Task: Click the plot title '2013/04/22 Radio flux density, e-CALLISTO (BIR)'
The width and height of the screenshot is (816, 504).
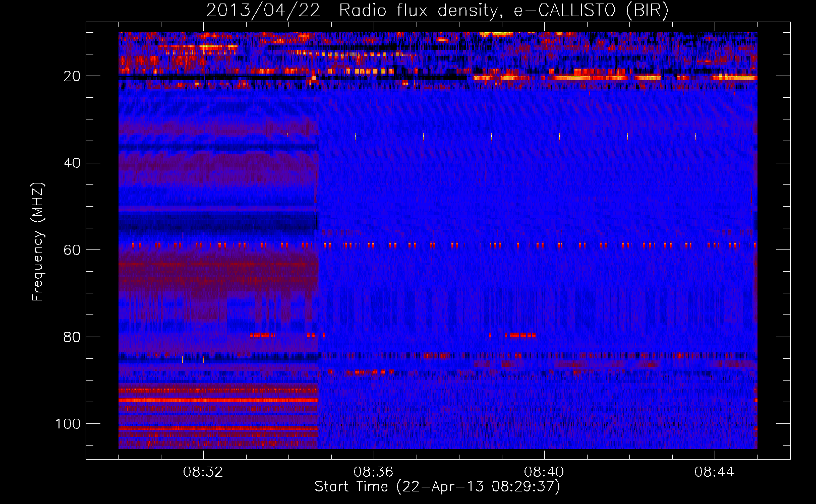Action: pyautogui.click(x=437, y=11)
